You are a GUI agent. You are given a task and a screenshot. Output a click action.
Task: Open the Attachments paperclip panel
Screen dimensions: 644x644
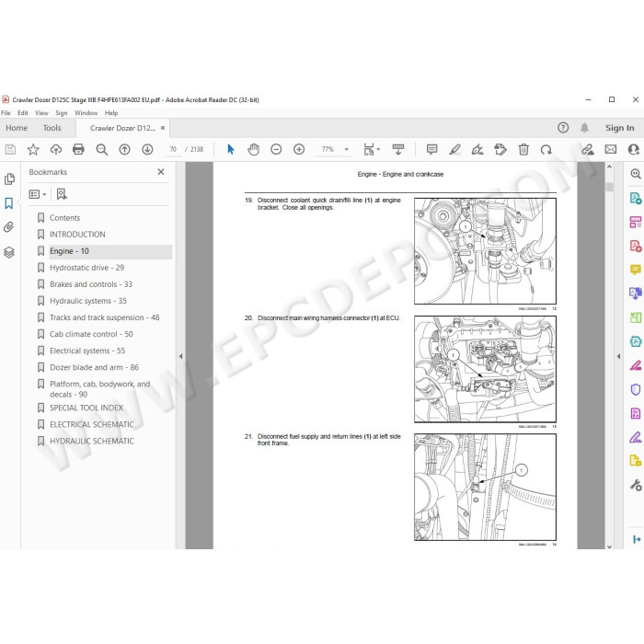coord(9,227)
